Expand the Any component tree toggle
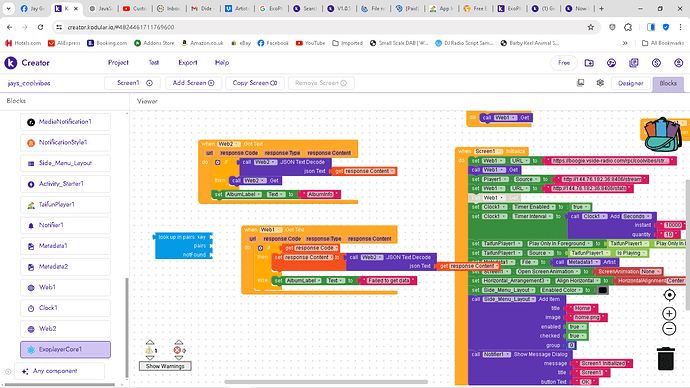Viewport: 690px width, 388px height. pyautogui.click(x=8, y=371)
